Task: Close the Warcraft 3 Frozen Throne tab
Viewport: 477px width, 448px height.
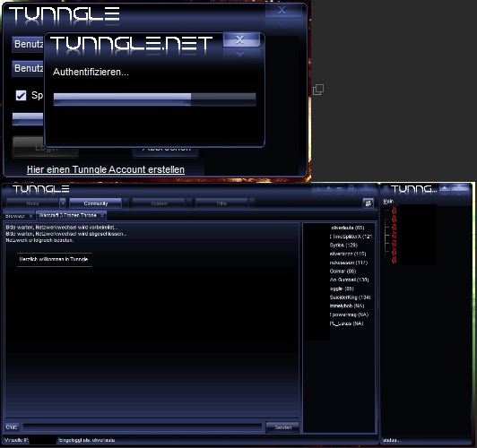Action: (102, 215)
